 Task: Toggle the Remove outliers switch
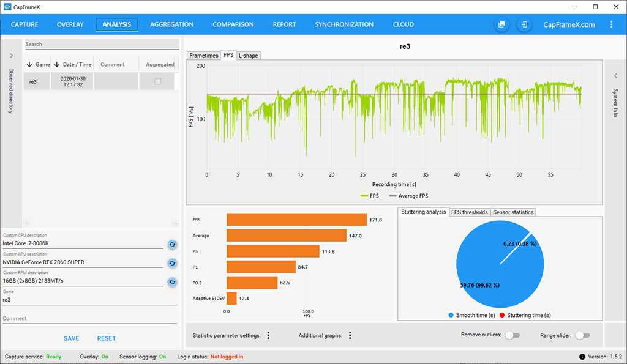(x=512, y=335)
